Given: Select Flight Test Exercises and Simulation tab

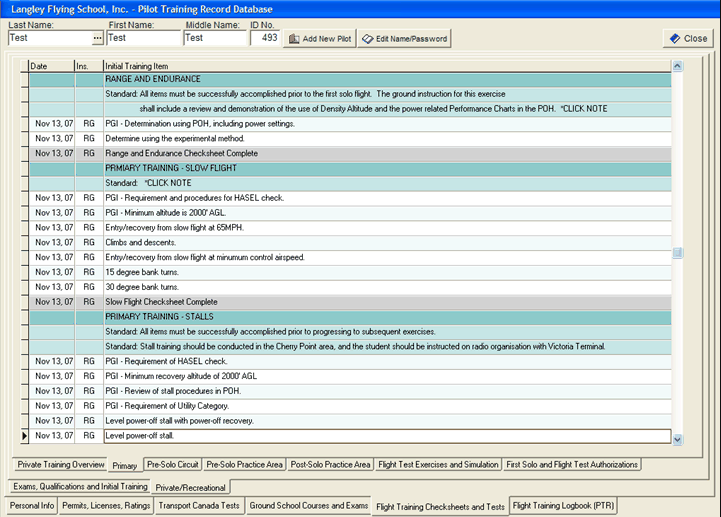Looking at the screenshot, I should coord(438,465).
